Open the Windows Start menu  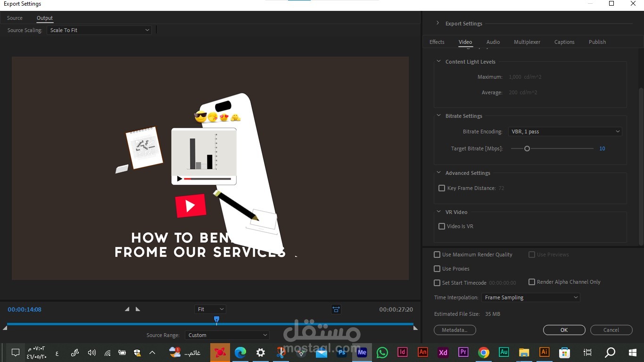(633, 352)
